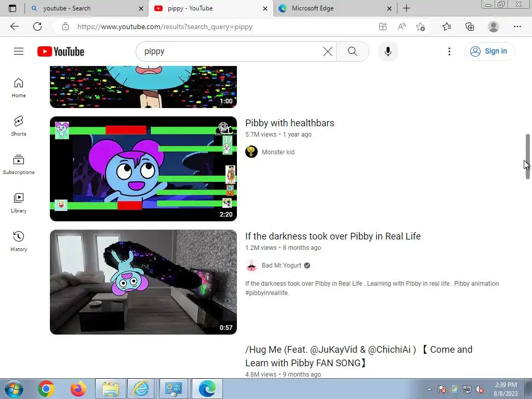Open File Explorer from taskbar
532x399 pixels.
coord(111,389)
